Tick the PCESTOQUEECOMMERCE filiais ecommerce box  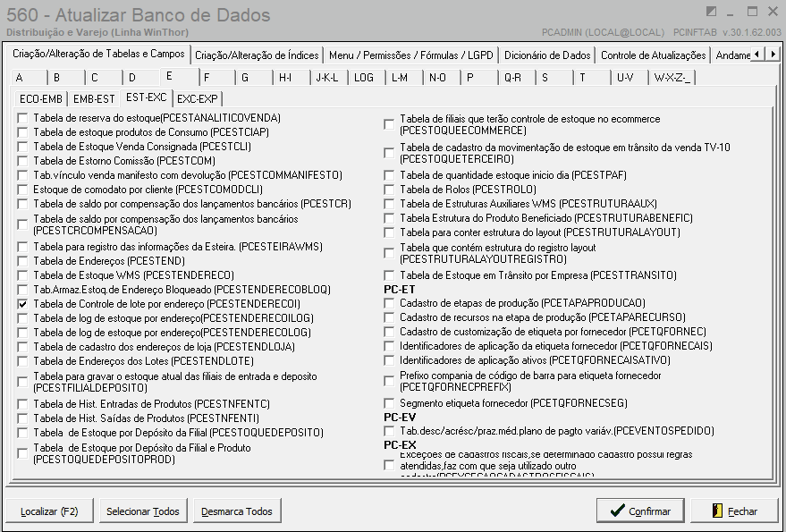pos(389,124)
